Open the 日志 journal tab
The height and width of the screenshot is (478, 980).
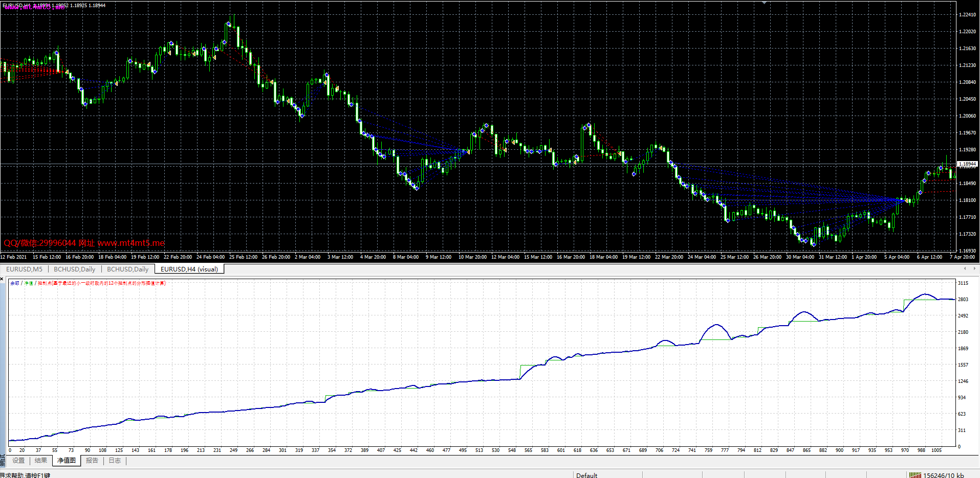[115, 461]
